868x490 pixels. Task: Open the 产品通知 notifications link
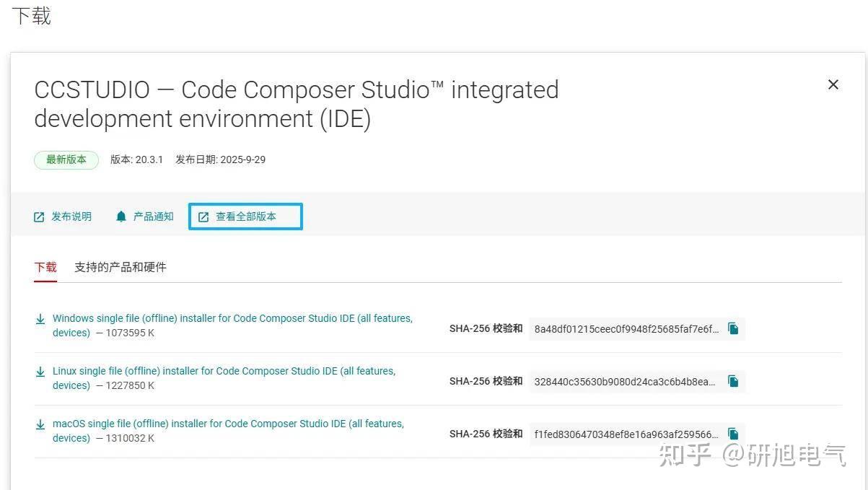pos(154,216)
